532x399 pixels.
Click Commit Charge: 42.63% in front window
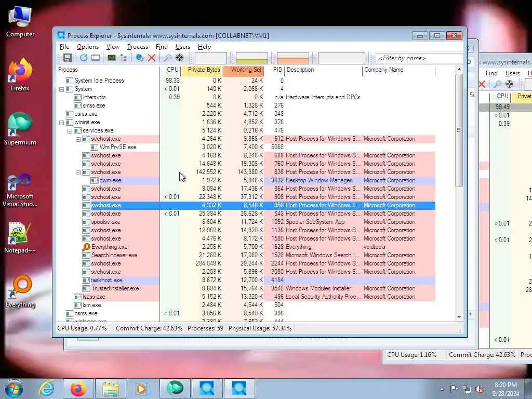(149, 328)
